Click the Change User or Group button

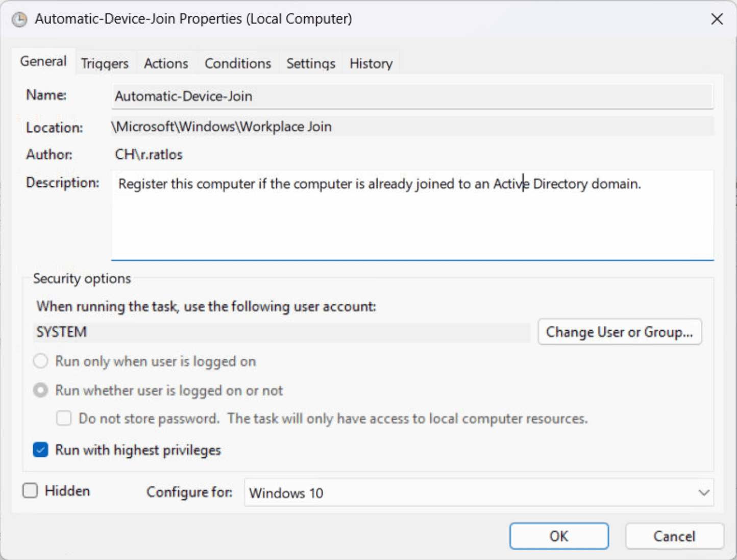tap(619, 332)
